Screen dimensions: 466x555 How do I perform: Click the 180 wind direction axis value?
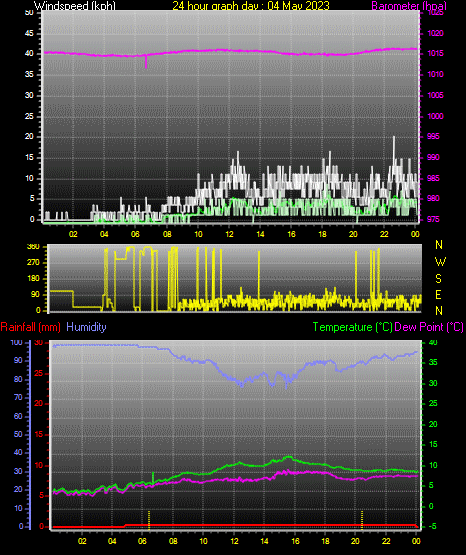point(33,279)
